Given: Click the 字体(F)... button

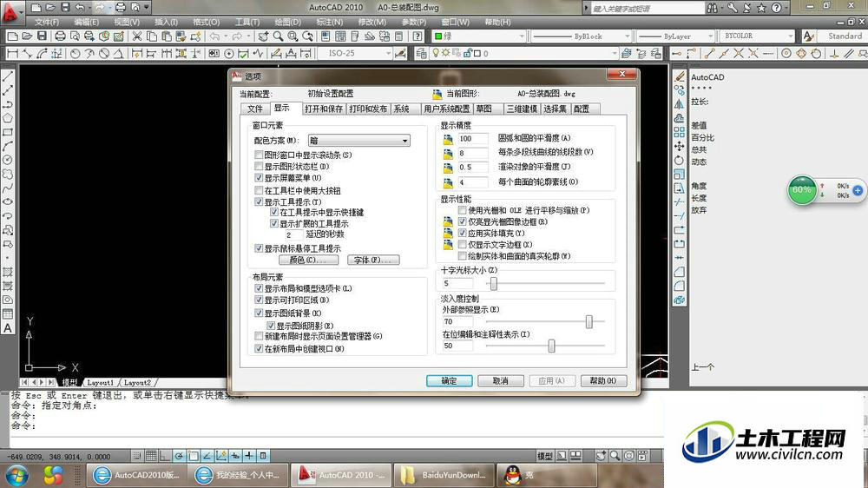Looking at the screenshot, I should point(373,260).
